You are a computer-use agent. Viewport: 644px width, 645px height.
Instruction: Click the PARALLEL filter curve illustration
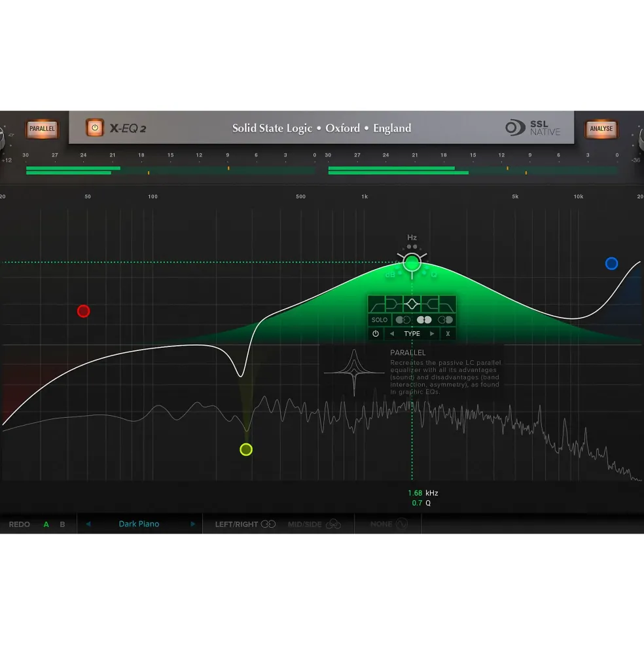point(354,373)
